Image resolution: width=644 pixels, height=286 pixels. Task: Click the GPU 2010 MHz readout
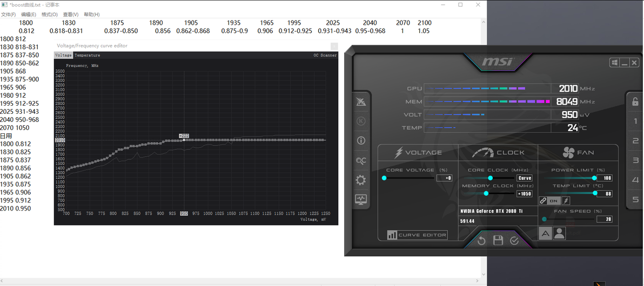568,88
